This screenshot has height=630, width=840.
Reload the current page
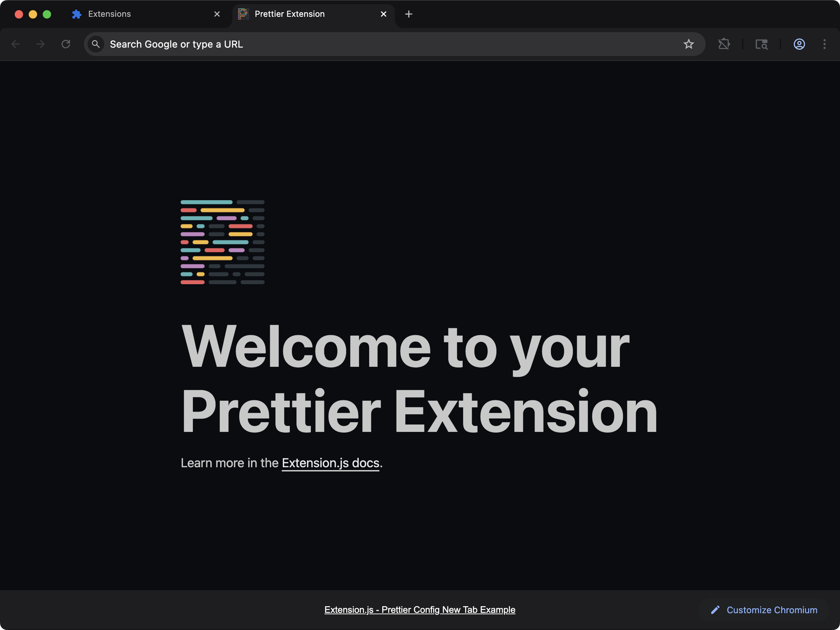click(65, 44)
